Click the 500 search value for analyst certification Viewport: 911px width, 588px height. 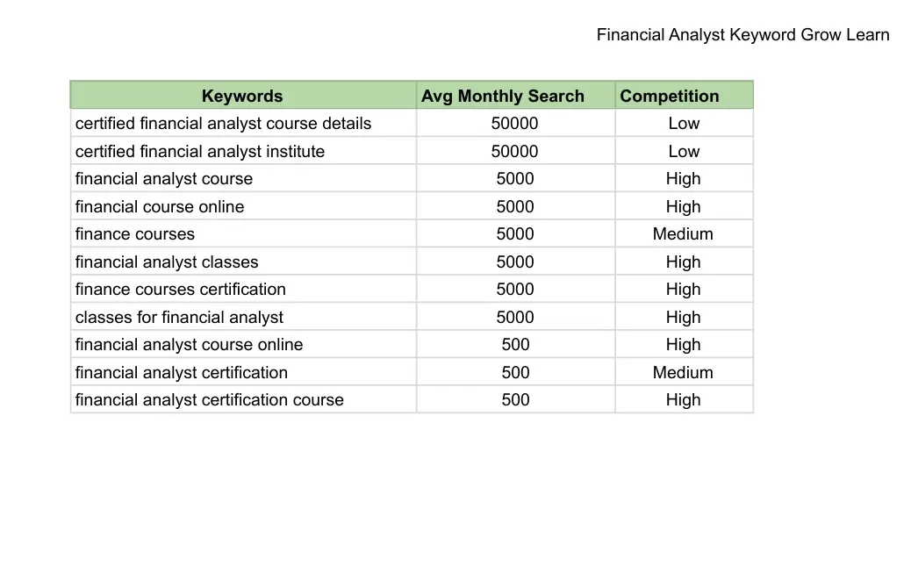coord(515,373)
